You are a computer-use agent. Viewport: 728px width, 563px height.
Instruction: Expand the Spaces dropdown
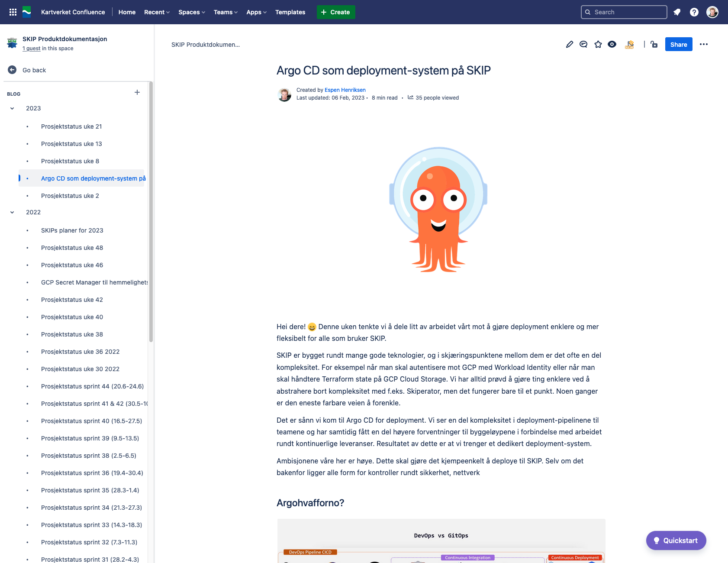coord(192,12)
